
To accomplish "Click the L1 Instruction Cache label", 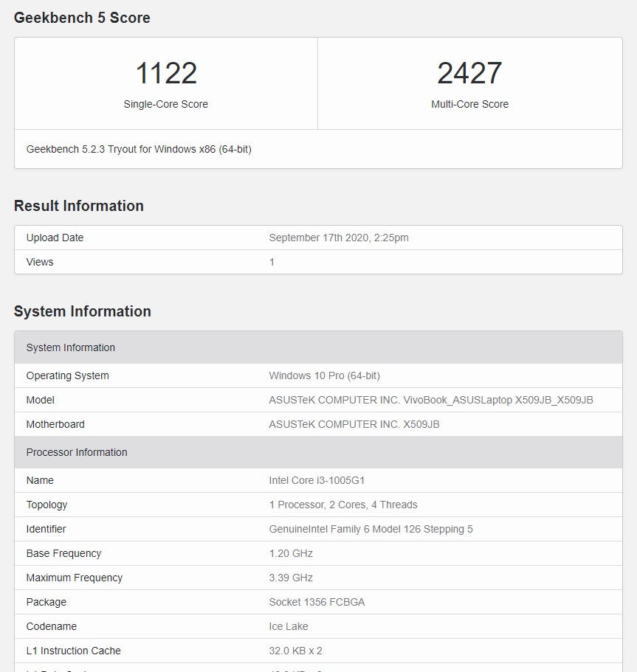I will tap(74, 651).
